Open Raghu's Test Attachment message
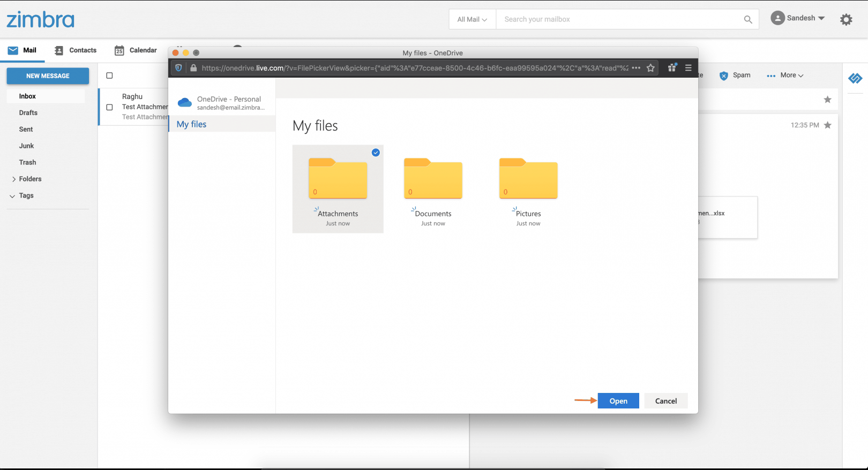Screen dimensions: 868x470 pyautogui.click(x=134, y=107)
